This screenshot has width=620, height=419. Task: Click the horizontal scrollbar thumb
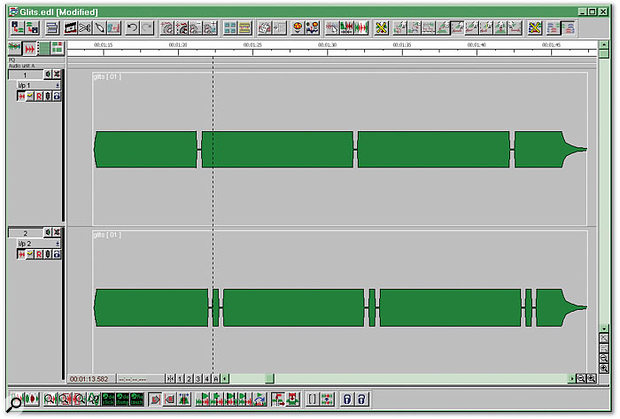[x=269, y=379]
